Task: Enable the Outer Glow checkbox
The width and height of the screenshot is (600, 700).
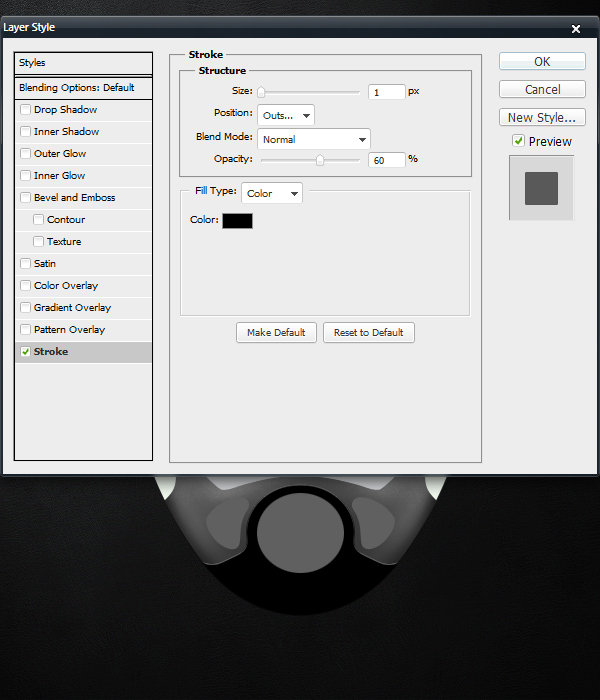Action: [25, 154]
